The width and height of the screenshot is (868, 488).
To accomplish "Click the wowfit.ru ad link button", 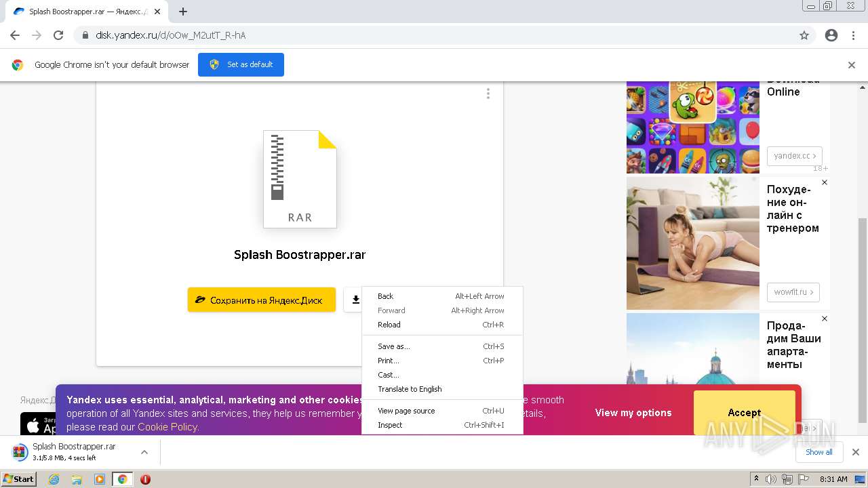I will pos(793,292).
